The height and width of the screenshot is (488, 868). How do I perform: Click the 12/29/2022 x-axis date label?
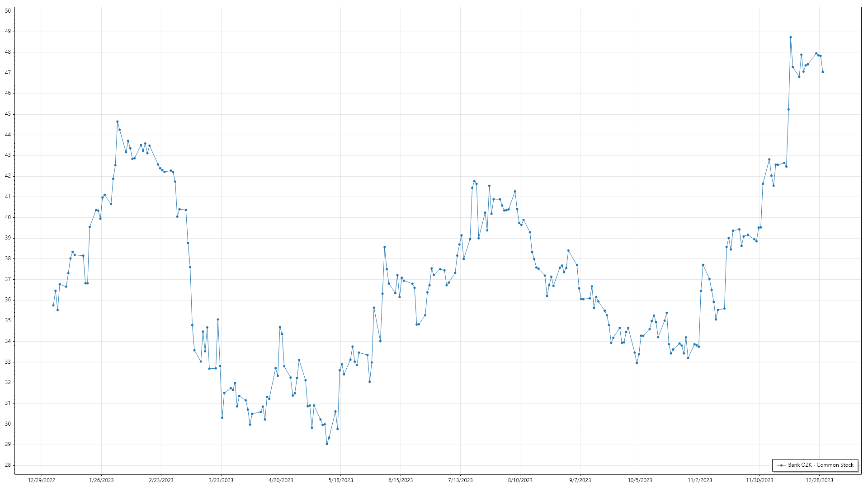click(42, 480)
